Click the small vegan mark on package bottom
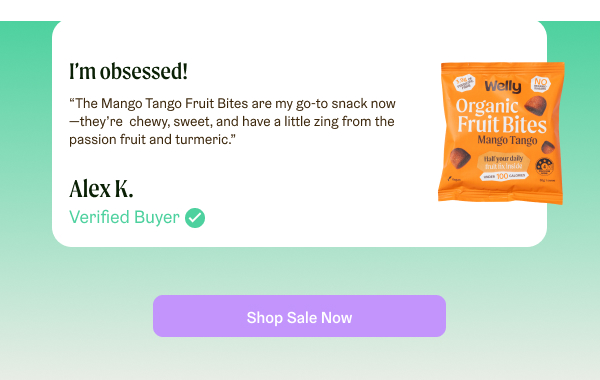 [454, 179]
